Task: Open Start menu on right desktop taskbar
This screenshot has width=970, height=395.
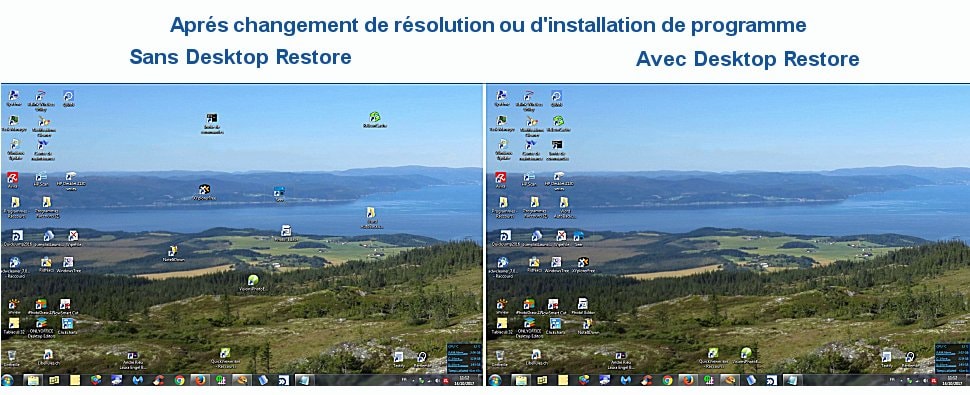Action: (495, 380)
